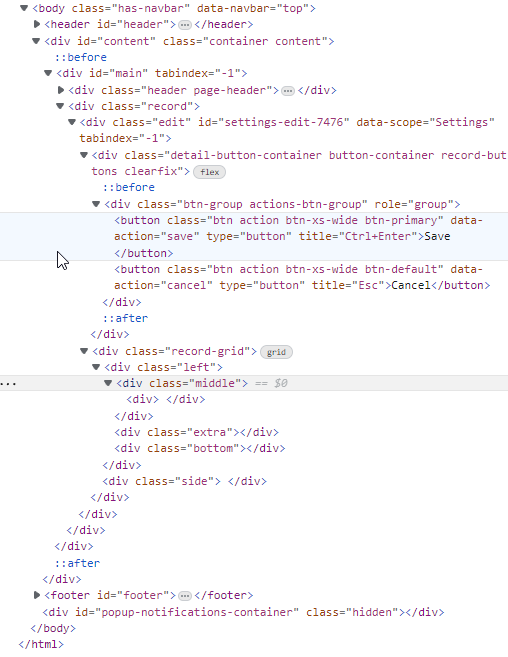The image size is (508, 657).
Task: Collapse the div class="record" node
Action: tap(60, 106)
